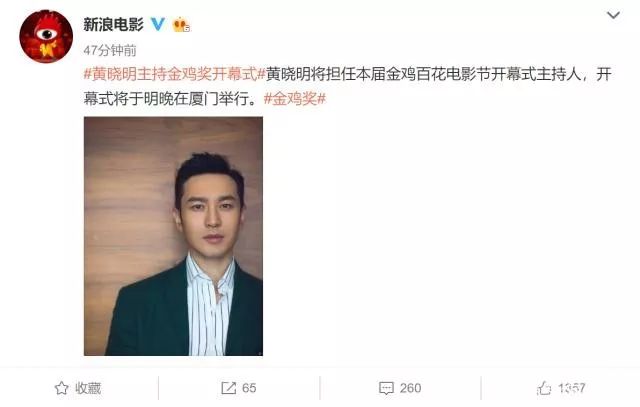Click the orange membership badge icon
640x407 pixels.
click(x=181, y=24)
